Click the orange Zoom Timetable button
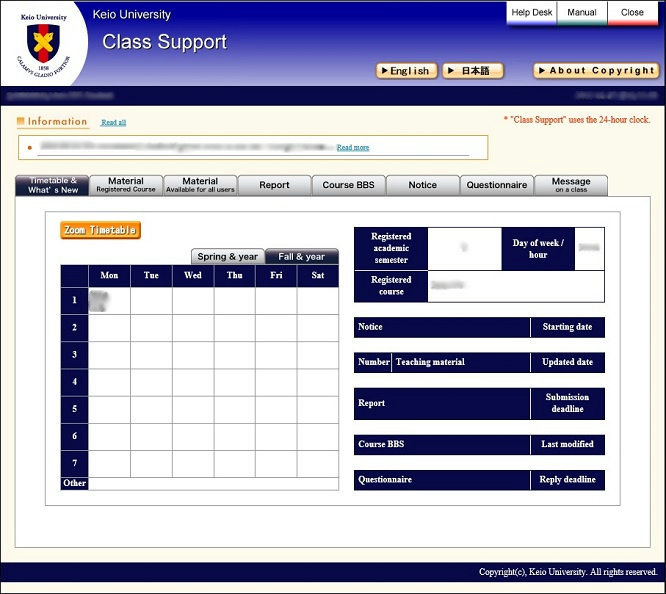The image size is (666, 594). click(101, 230)
